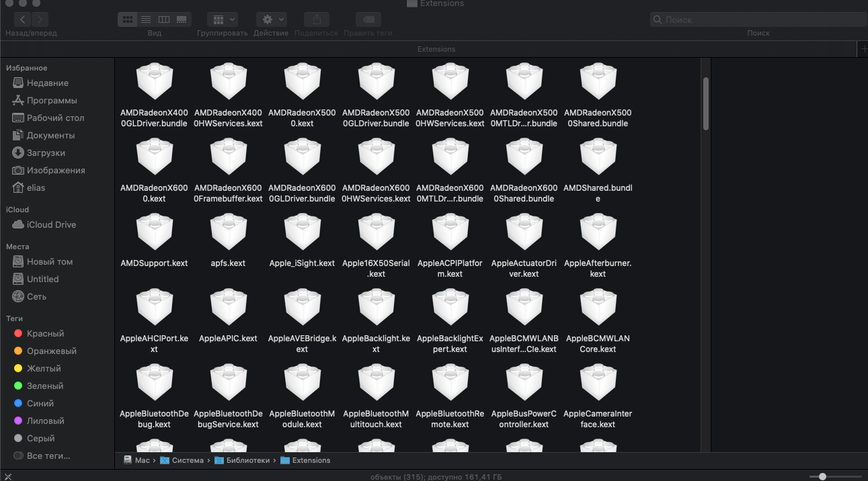Image resolution: width=868 pixels, height=481 pixels.
Task: Go back with the left arrow button
Action: coord(23,19)
